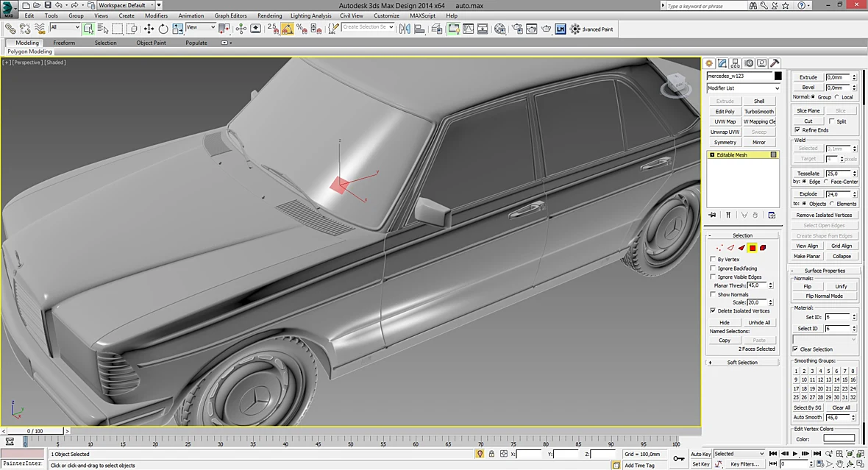Click Select and Manipulate icon

pos(241,29)
